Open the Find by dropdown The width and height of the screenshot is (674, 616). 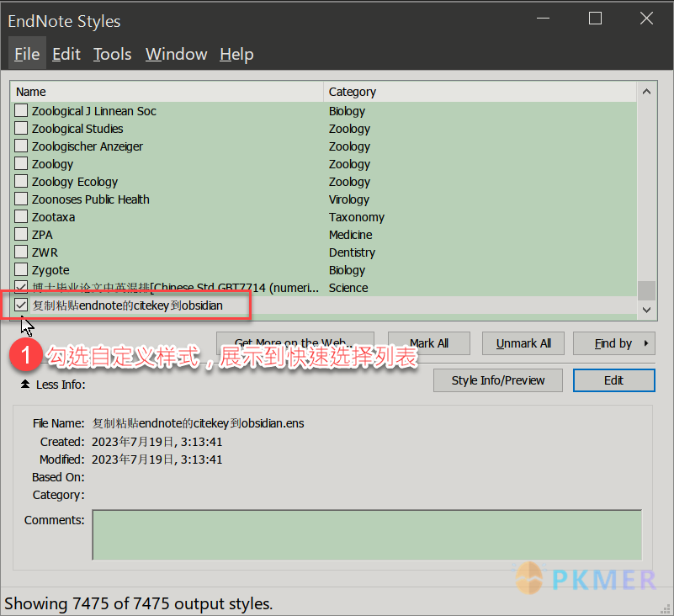(x=613, y=343)
